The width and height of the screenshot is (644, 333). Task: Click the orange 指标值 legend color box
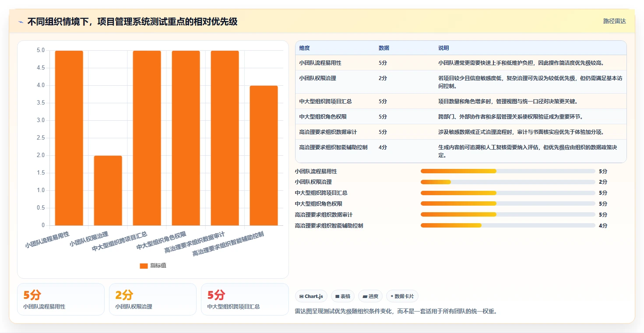pyautogui.click(x=144, y=266)
